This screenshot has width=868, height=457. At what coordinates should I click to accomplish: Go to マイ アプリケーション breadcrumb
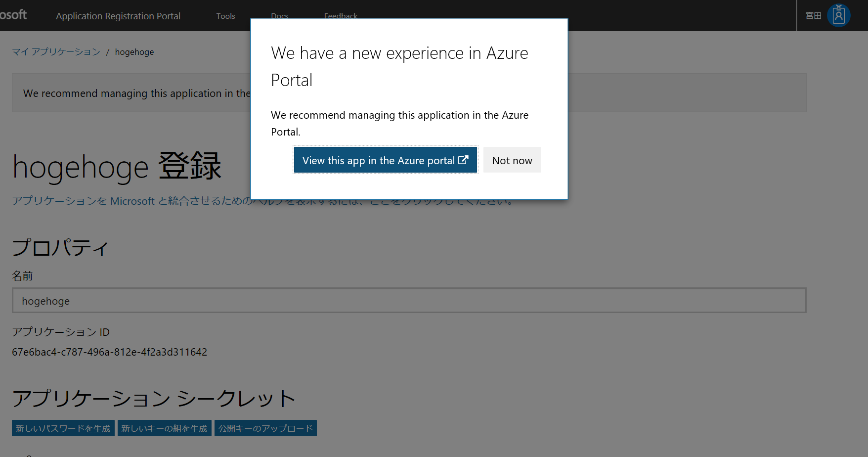[56, 52]
